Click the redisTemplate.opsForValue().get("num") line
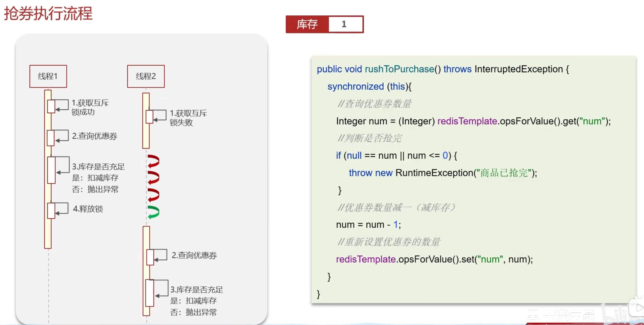Viewport: 644px width, 325px height. (x=473, y=121)
